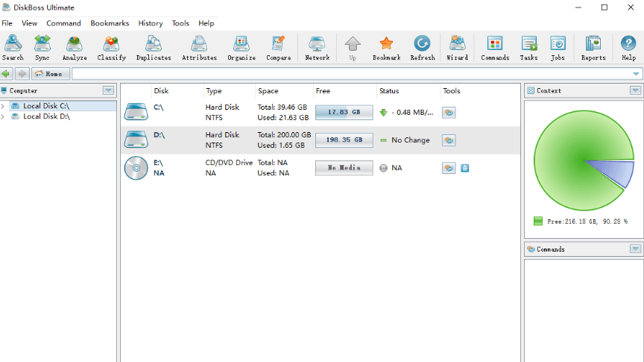Open the address bar history dropdown
Viewport: 644px width, 362px height.
pos(636,74)
